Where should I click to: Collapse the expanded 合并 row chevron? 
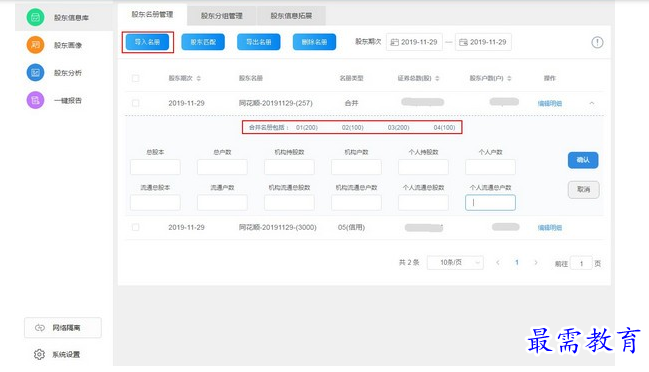[x=591, y=103]
